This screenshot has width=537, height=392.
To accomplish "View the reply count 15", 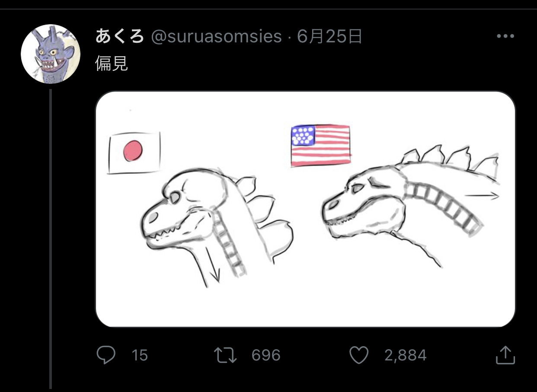I will tap(140, 356).
